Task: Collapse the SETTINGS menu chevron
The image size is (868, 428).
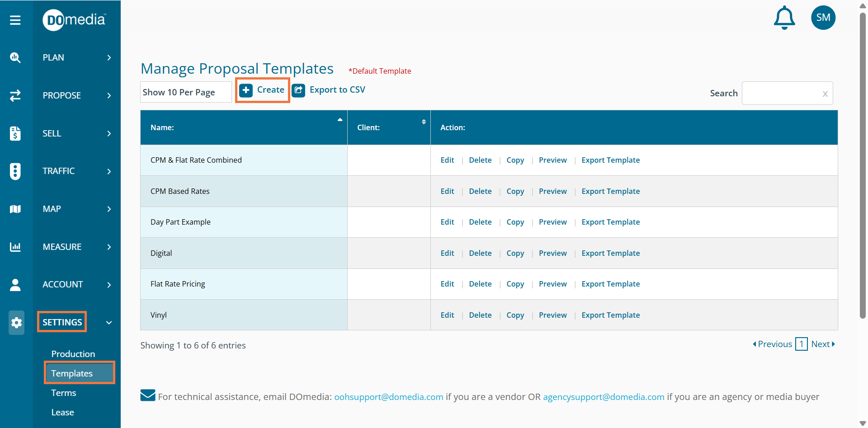Action: point(109,323)
